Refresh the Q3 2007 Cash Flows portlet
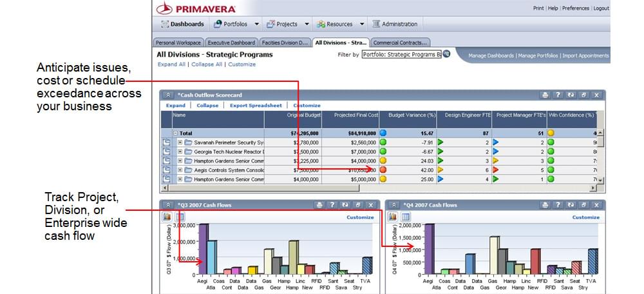644x294 pixels. pyautogui.click(x=345, y=205)
